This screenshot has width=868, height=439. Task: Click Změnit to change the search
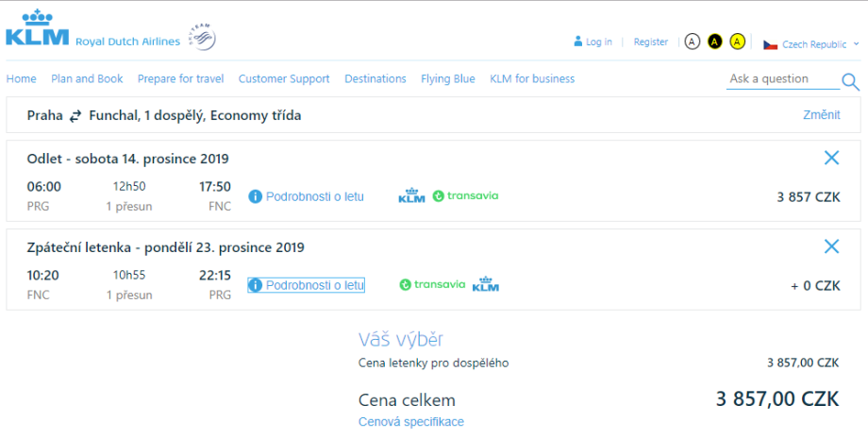(821, 115)
